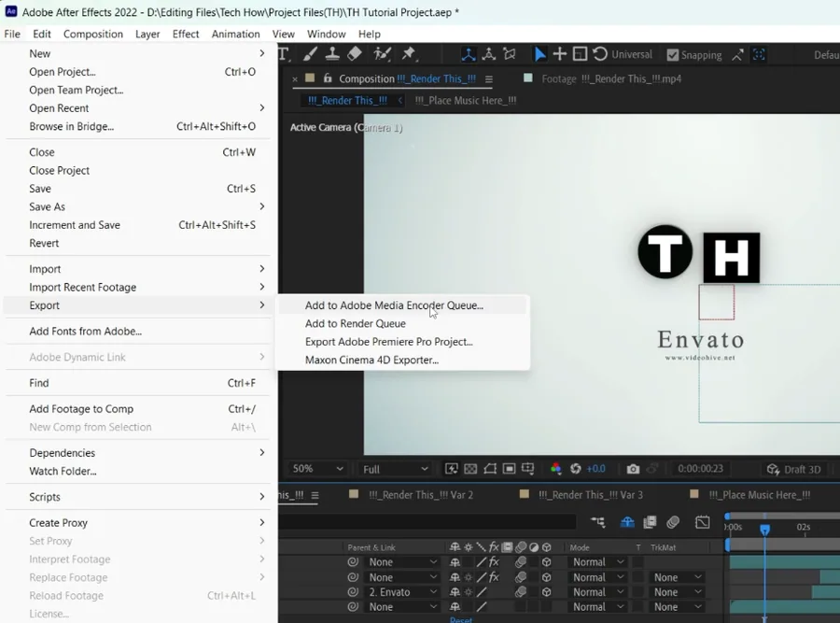Expand the Import Recent Footage submenu
This screenshot has height=623, width=840.
[x=262, y=287]
